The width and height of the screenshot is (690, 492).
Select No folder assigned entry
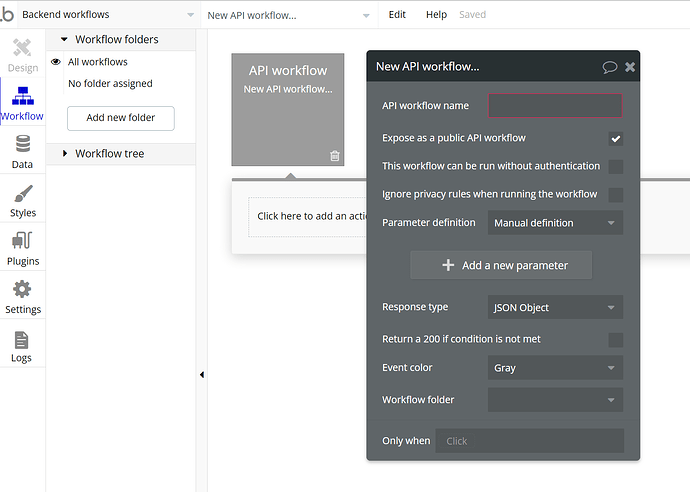[x=110, y=84]
